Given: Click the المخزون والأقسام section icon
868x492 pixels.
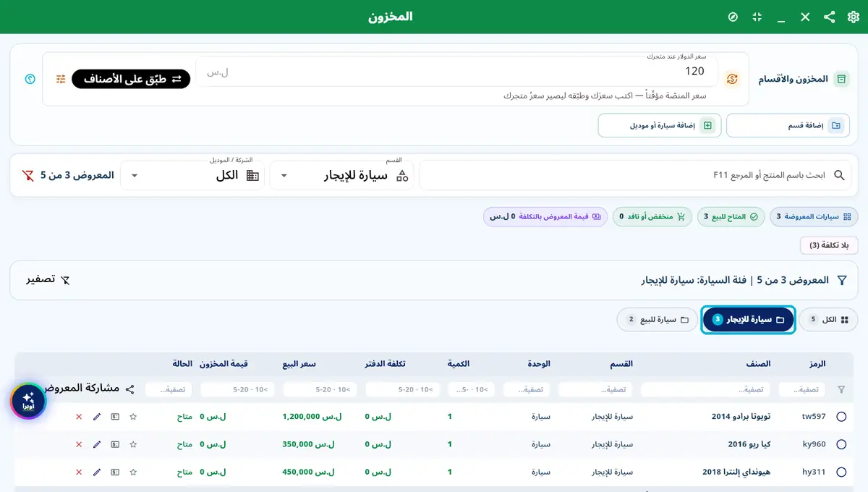Looking at the screenshot, I should tap(841, 79).
